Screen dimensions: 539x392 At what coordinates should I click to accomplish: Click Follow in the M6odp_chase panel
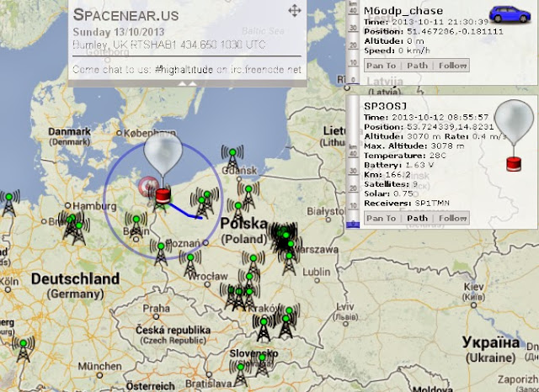pyautogui.click(x=453, y=66)
